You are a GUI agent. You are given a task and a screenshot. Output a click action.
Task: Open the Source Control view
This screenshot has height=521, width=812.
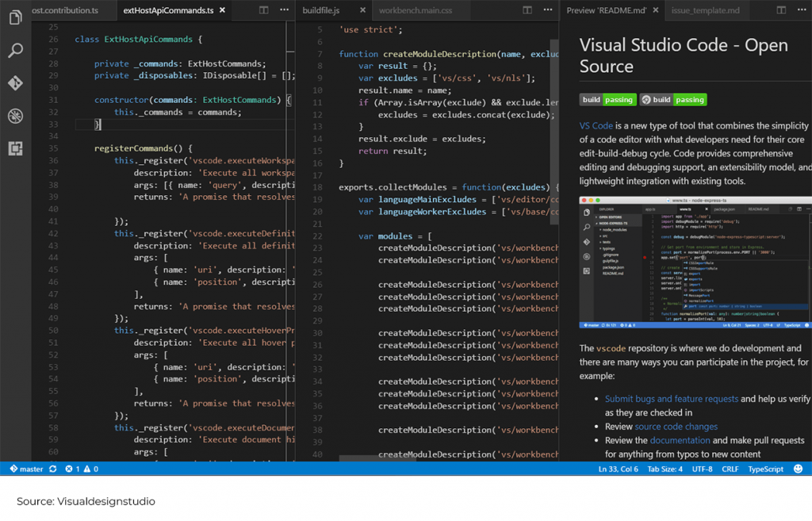point(15,83)
